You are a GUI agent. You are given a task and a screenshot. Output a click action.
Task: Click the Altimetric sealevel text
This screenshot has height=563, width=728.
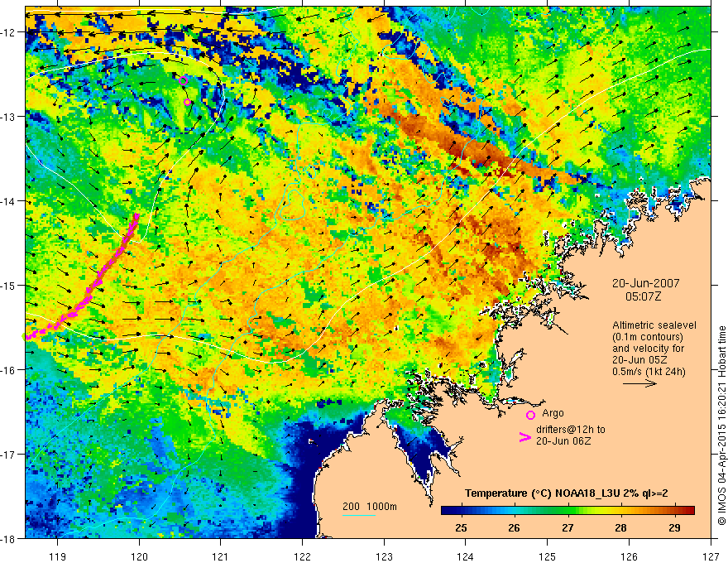coord(654,325)
